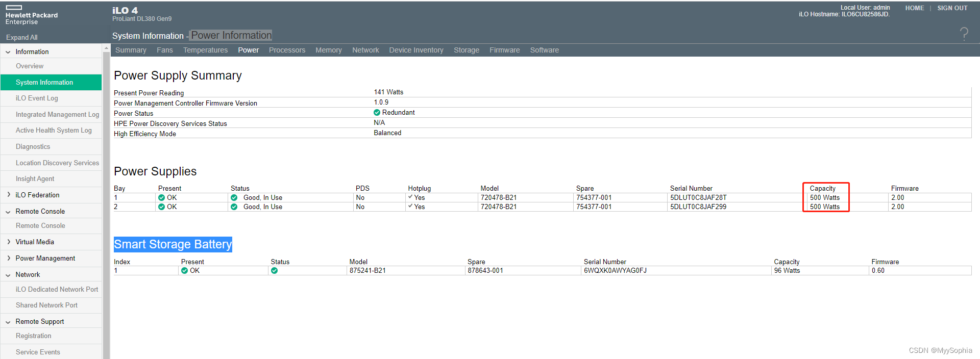Open the Memory tab

(x=329, y=50)
